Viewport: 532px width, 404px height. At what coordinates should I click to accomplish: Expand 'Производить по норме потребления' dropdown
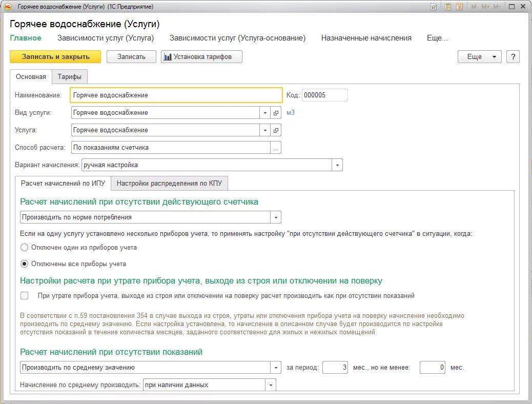coord(276,217)
